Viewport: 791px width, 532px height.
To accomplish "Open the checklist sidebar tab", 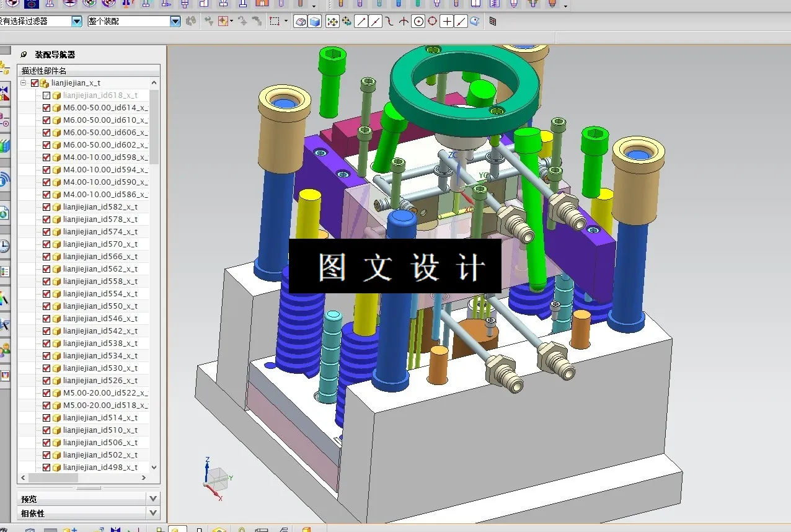I will click(x=4, y=272).
